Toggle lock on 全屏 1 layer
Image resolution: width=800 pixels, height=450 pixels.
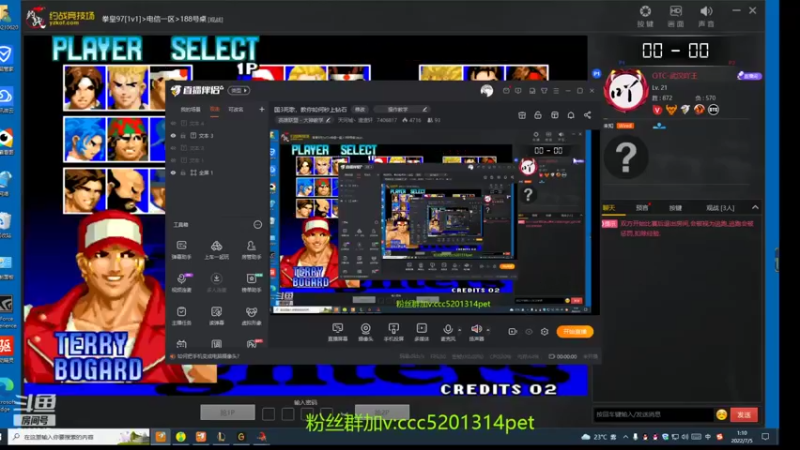[x=183, y=173]
